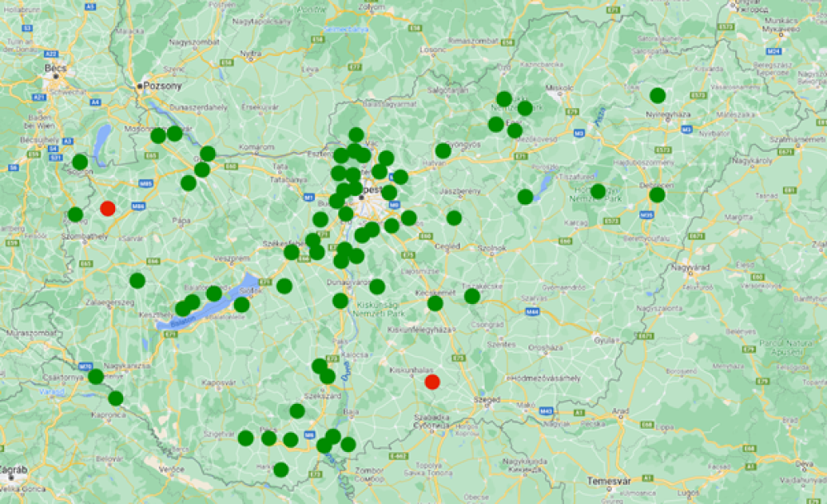827x504 pixels.
Task: Select the Szeged city label
Action: (x=486, y=400)
